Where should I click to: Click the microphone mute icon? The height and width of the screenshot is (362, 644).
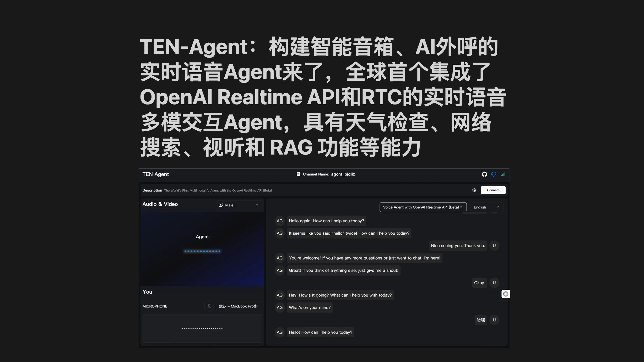click(x=209, y=306)
